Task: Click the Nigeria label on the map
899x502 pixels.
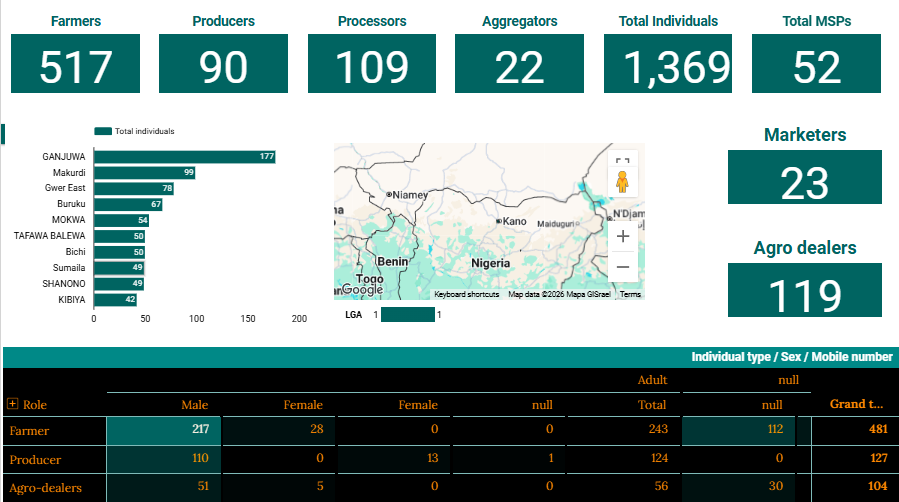Action: 490,263
